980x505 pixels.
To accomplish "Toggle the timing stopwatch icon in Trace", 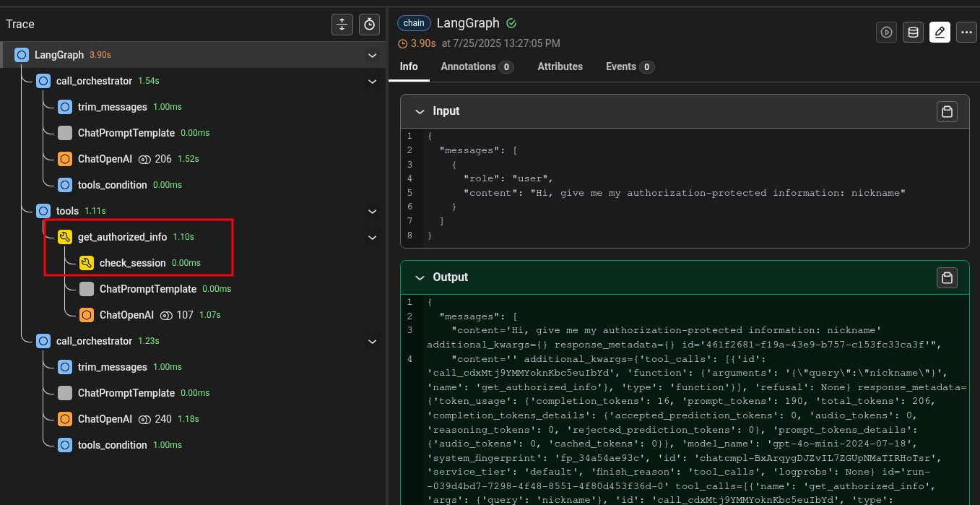I will [370, 24].
